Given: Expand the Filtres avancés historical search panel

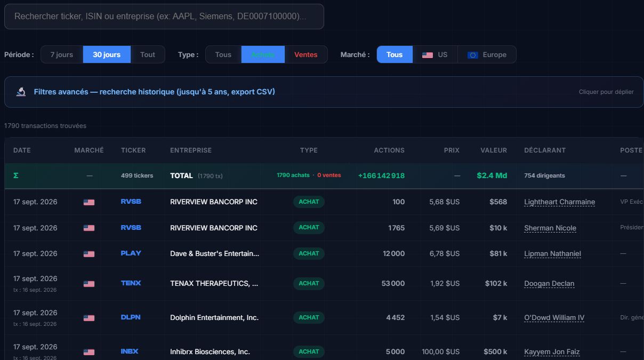Looking at the screenshot, I should pyautogui.click(x=324, y=92).
